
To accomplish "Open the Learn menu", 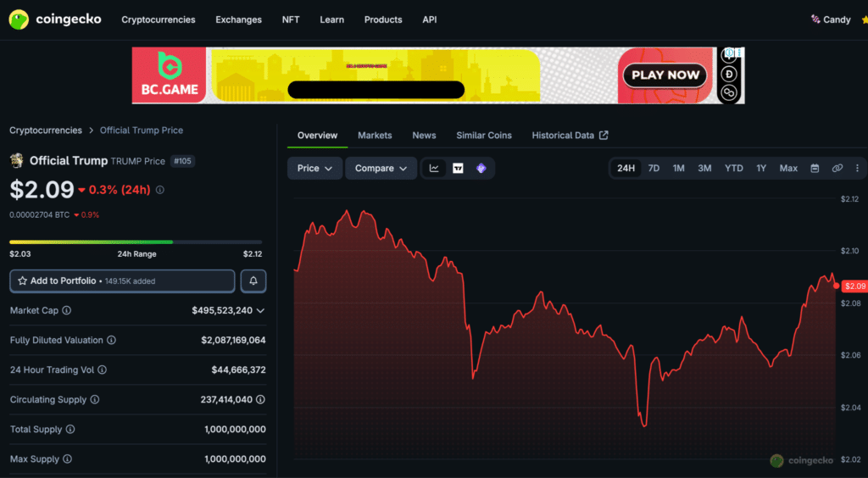I will [x=331, y=19].
